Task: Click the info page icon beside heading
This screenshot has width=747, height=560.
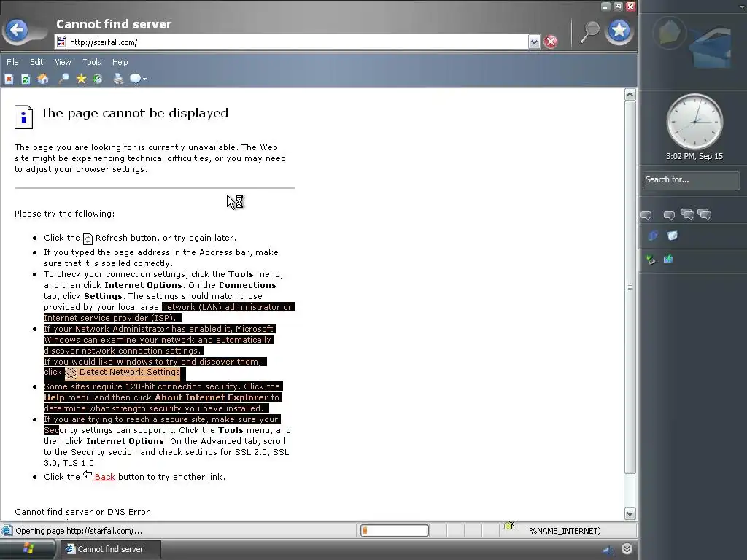Action: (23, 117)
